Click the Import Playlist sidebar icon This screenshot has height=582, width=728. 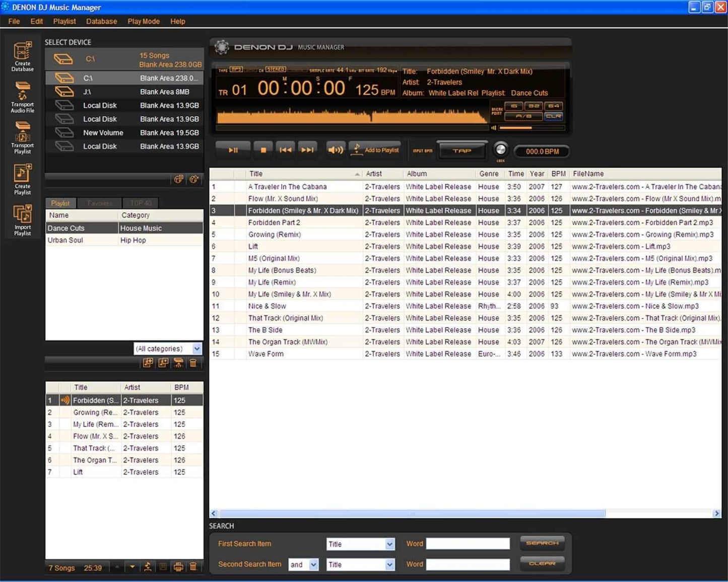coord(22,220)
